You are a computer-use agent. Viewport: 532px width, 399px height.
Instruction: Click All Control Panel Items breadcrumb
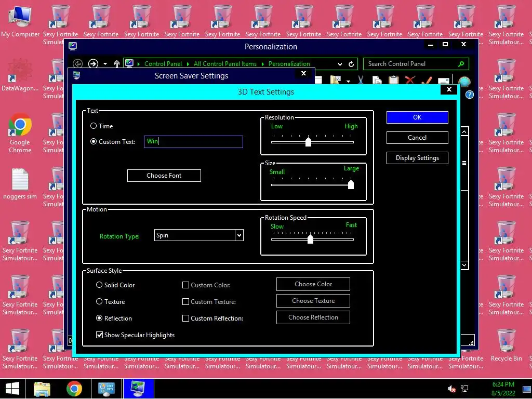[225, 64]
